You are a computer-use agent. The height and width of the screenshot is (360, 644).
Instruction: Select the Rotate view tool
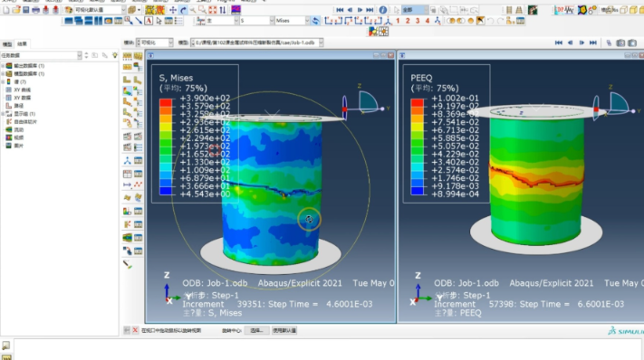point(183,10)
